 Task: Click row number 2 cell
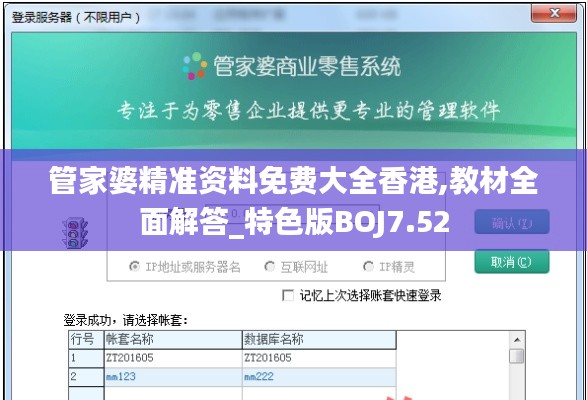(x=86, y=377)
